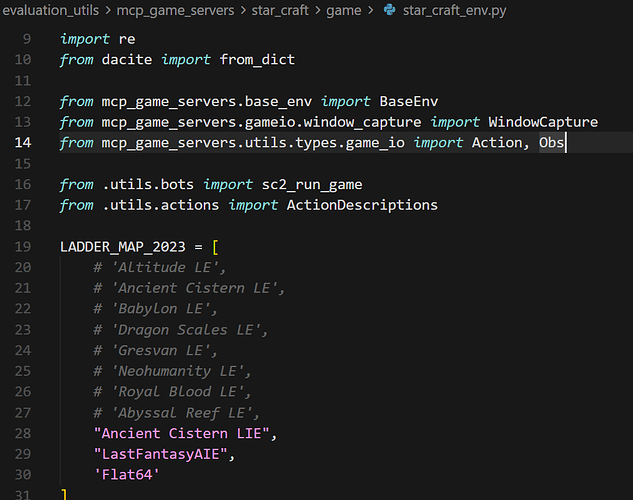This screenshot has width=633, height=500.
Task: Open the mcp_game_servers breadcrumb segment
Action: pyautogui.click(x=176, y=11)
